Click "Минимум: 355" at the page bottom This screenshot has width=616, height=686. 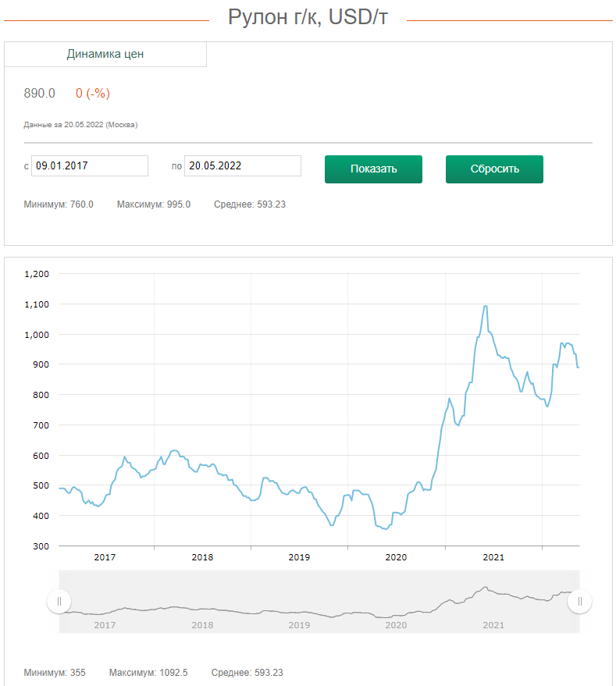click(x=55, y=672)
